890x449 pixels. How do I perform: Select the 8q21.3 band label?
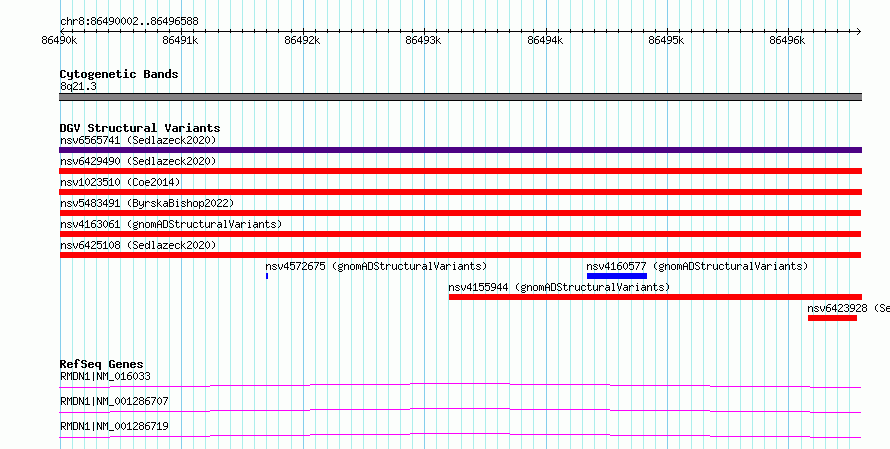78,86
